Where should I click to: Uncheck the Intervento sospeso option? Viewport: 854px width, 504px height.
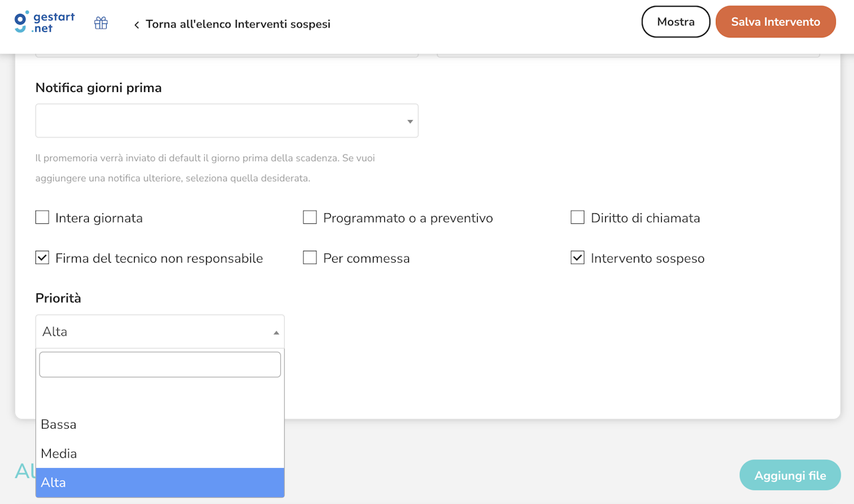pos(576,257)
